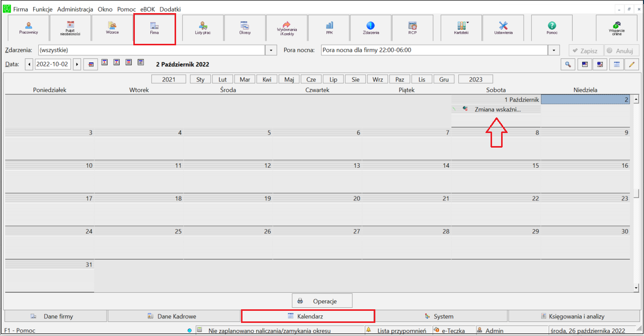The width and height of the screenshot is (644, 336).
Task: Click the calendar icon with the red square right of the magnifier
Action: pyautogui.click(x=584, y=64)
